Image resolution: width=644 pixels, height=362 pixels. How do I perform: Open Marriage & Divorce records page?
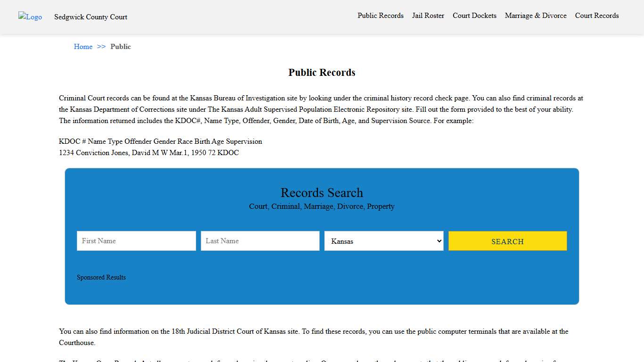click(536, 16)
